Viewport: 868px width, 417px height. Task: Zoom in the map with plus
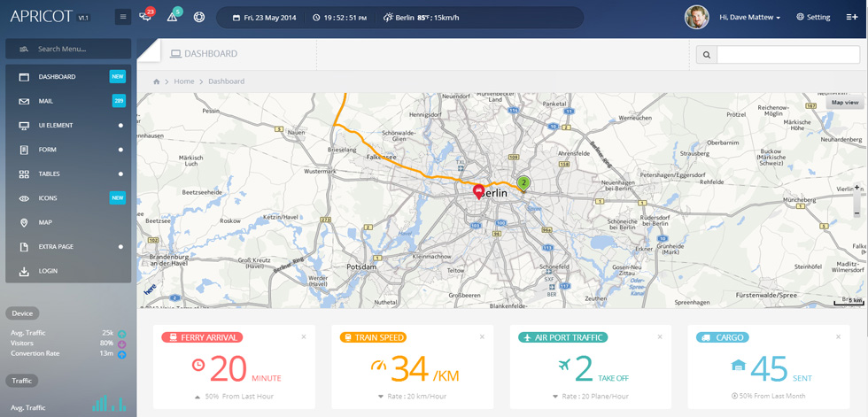[857, 188]
